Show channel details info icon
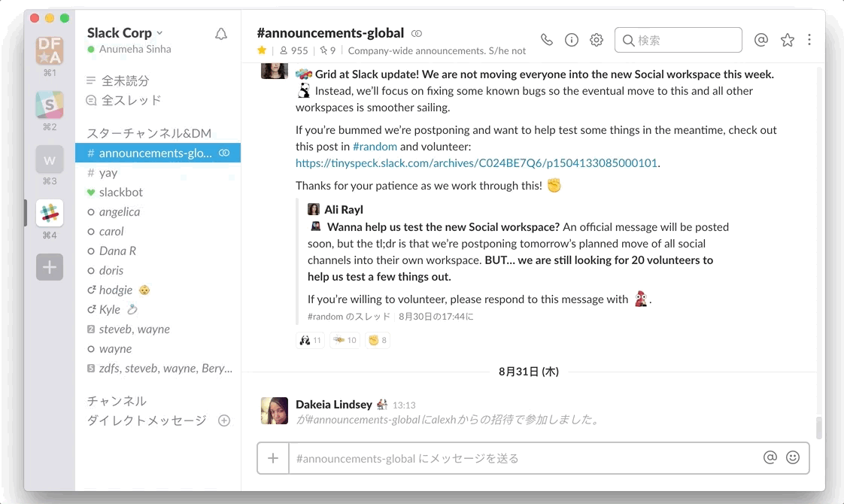Screen dimensions: 844x504 (572, 40)
